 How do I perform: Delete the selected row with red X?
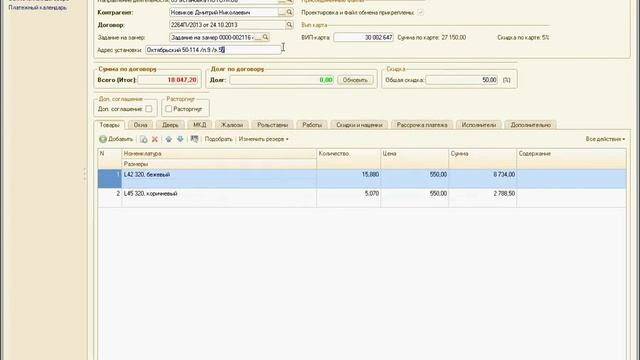pyautogui.click(x=155, y=139)
